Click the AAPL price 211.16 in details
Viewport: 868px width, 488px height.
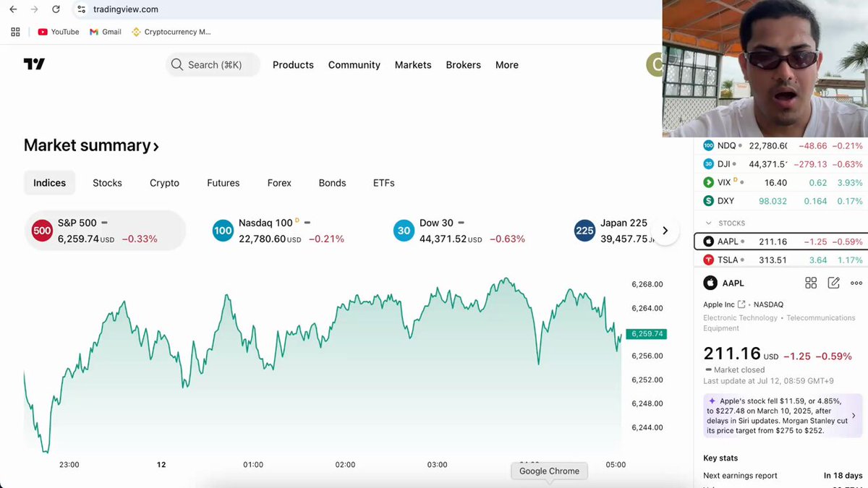[732, 354]
